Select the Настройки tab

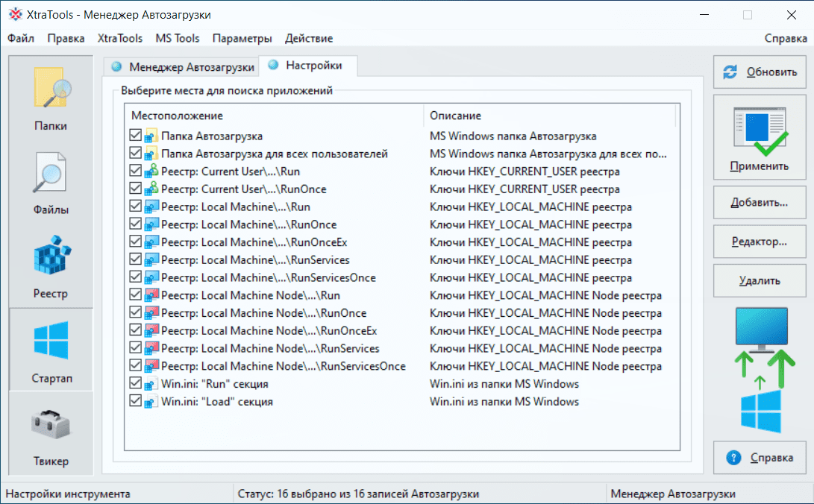[x=307, y=66]
